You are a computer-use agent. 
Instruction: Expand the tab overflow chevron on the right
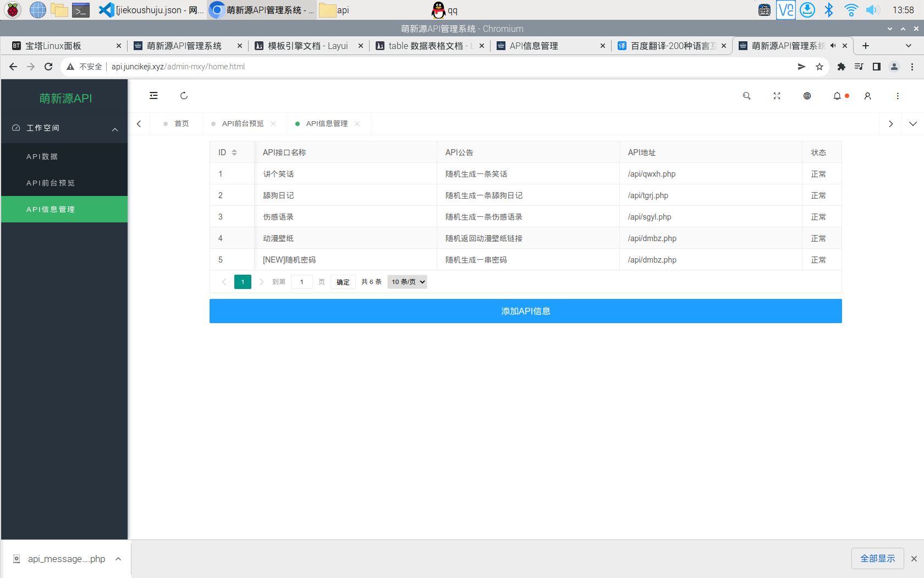click(x=913, y=123)
